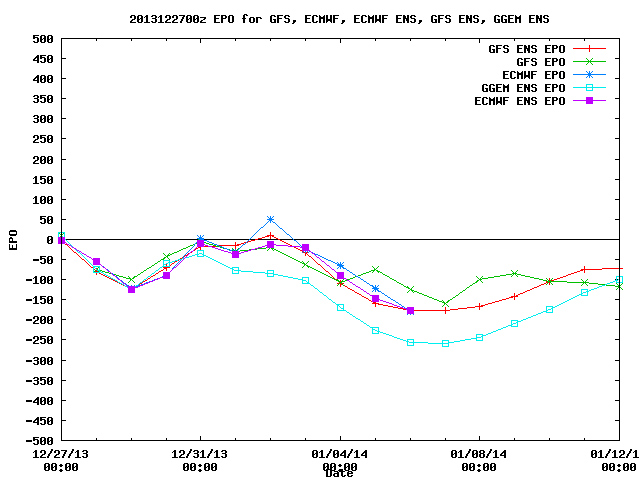Click the y-axis tick value -350

pos(40,381)
